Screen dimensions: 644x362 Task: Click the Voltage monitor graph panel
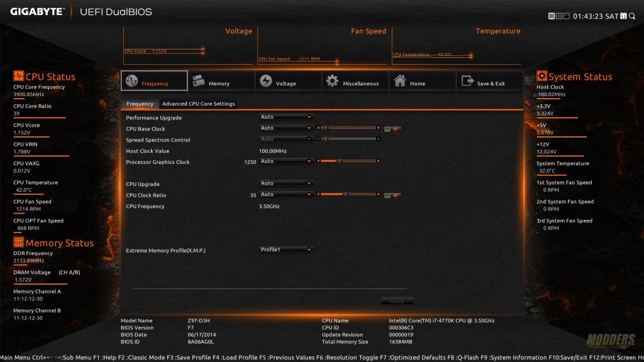coord(189,45)
